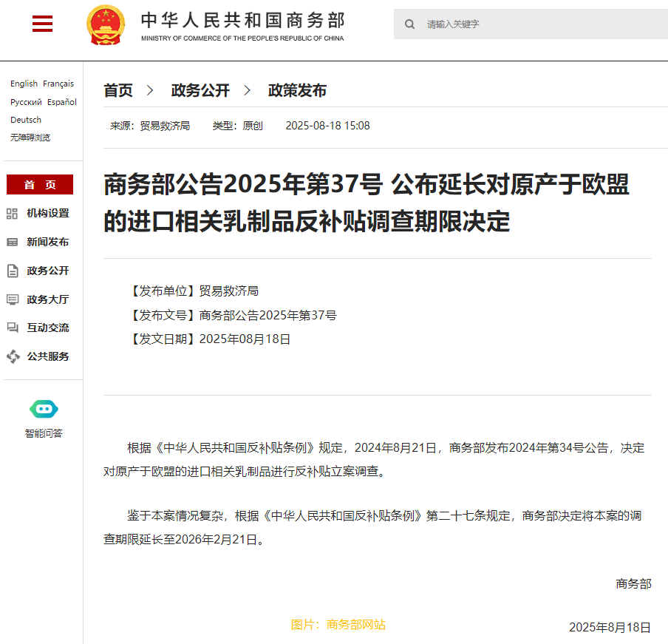This screenshot has width=668, height=644.
Task: Switch language to Français
Action: 58,84
